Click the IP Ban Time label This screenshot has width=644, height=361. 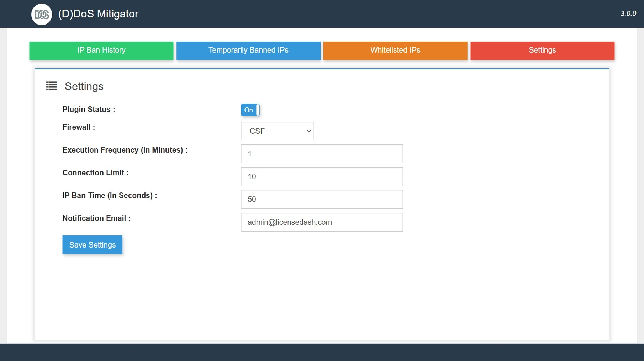click(x=110, y=196)
